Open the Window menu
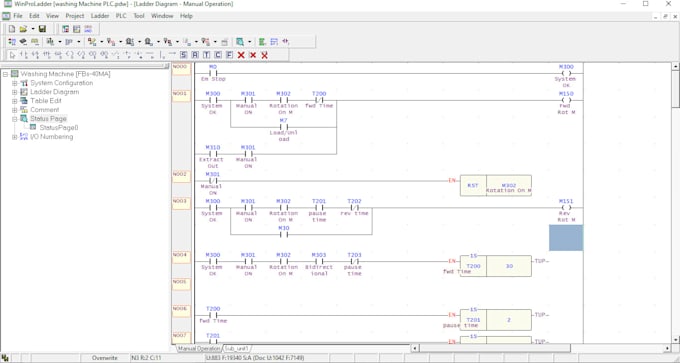Image resolution: width=680 pixels, height=363 pixels. (162, 16)
